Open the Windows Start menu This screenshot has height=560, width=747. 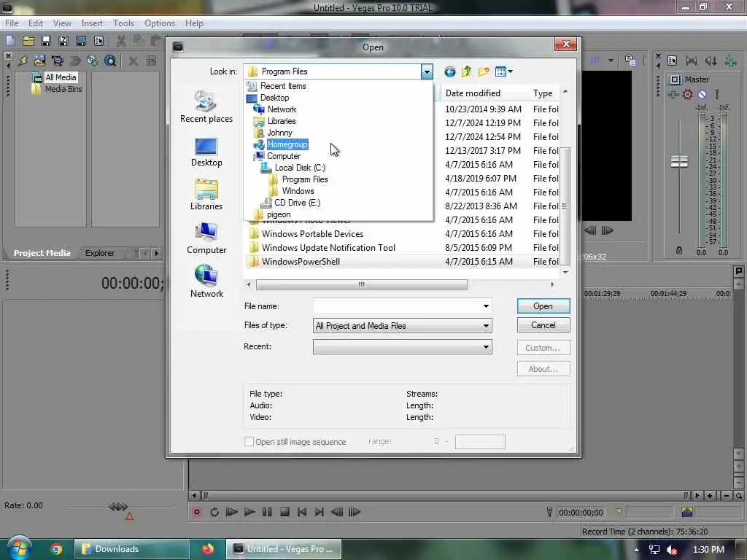click(19, 548)
